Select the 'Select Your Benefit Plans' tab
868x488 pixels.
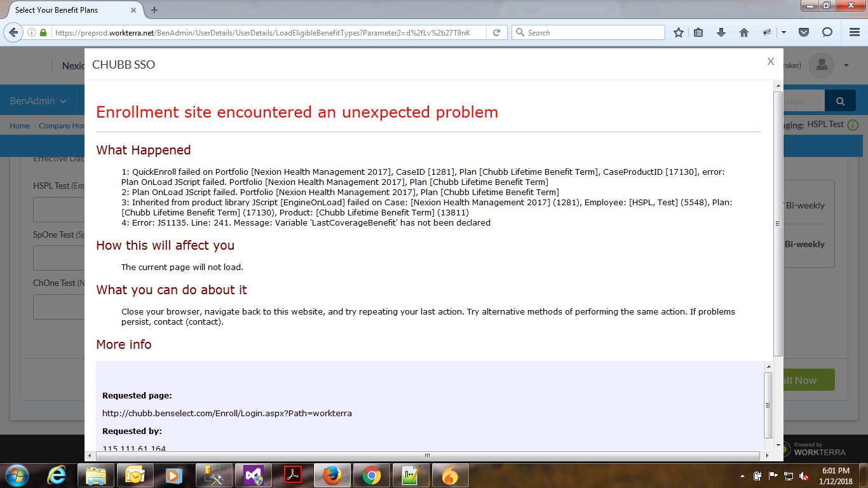[71, 10]
